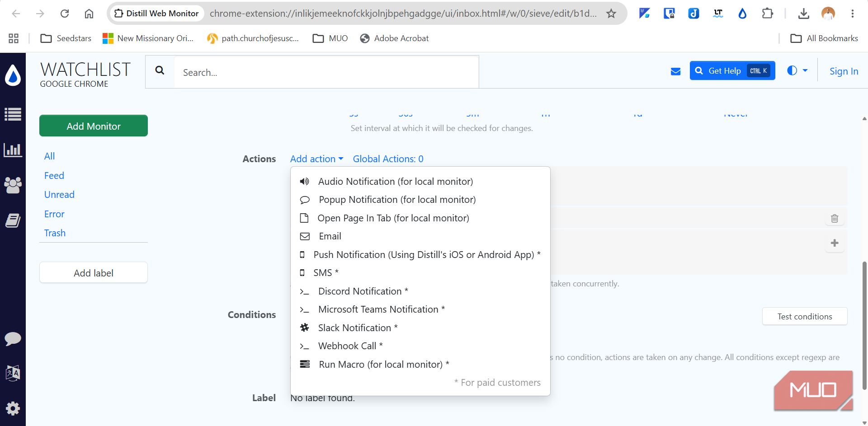868x426 pixels.
Task: Collapse the Add action dropdown
Action: tap(316, 159)
